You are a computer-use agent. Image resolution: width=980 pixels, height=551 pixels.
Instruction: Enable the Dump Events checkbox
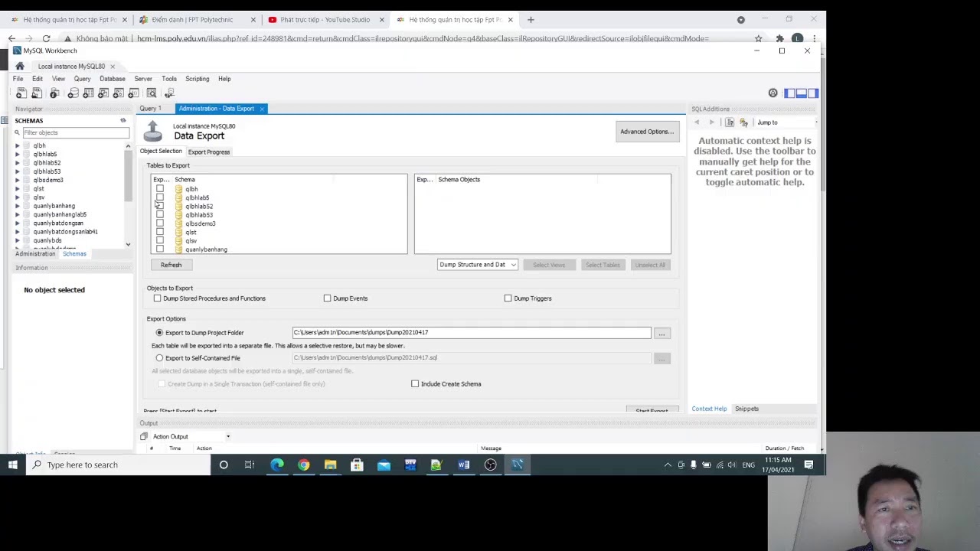coord(327,298)
